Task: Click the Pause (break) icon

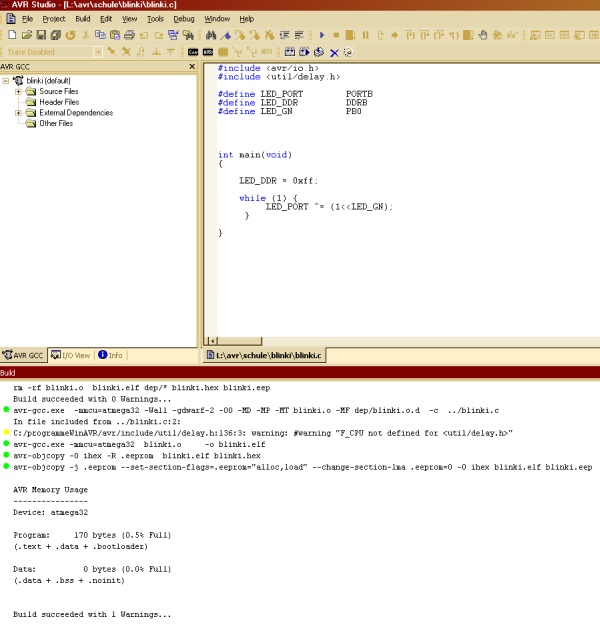Action: pos(366,35)
